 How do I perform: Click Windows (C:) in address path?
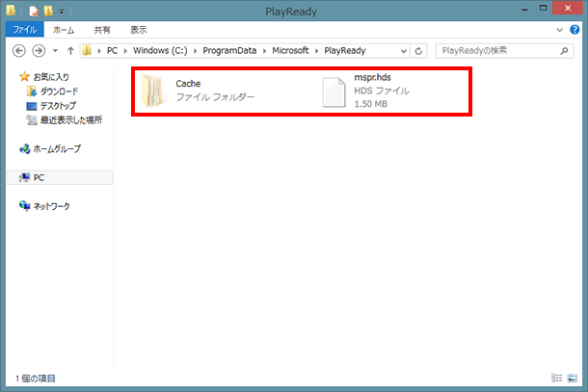[x=160, y=51]
